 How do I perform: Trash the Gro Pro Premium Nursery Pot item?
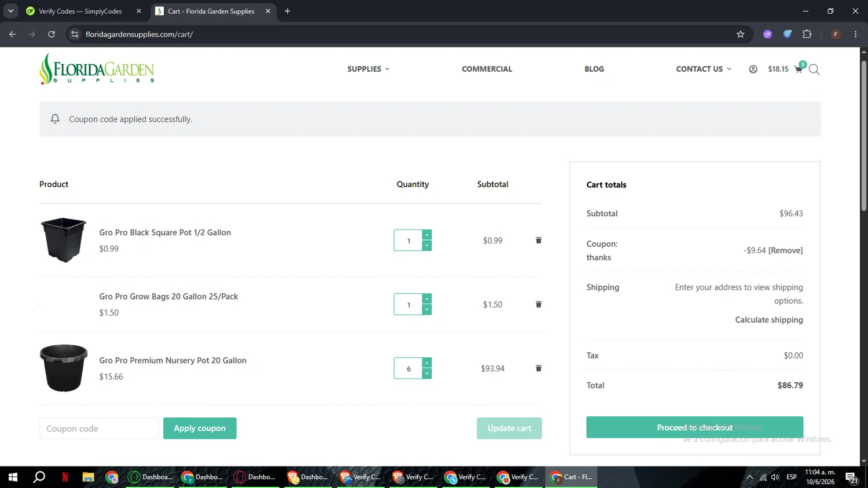(x=538, y=368)
